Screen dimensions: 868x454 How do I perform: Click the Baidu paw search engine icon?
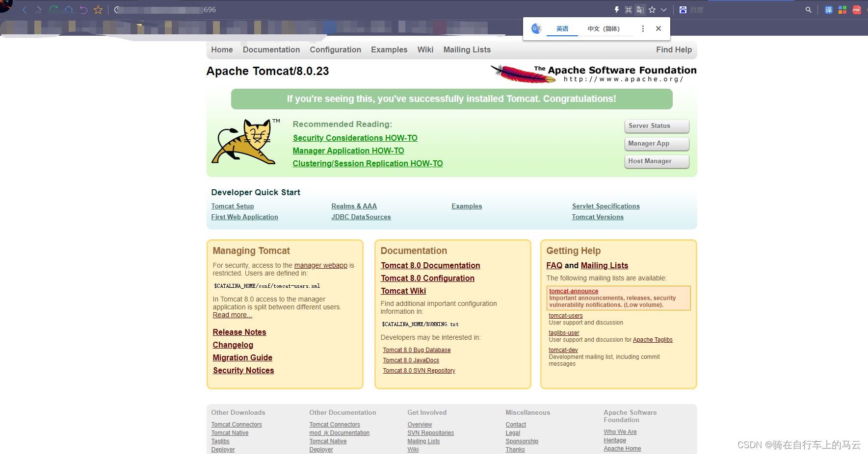pyautogui.click(x=683, y=10)
